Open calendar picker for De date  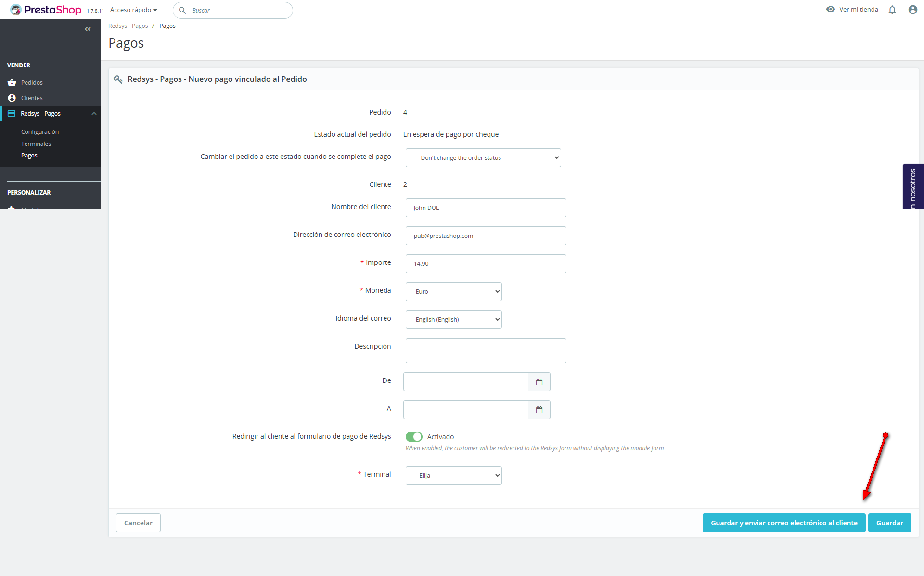point(539,382)
